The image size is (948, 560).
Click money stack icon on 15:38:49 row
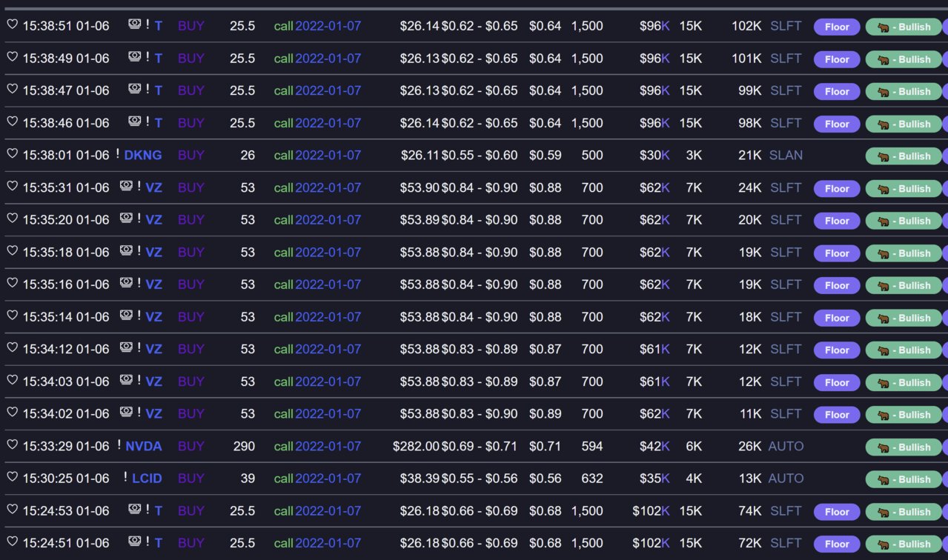(134, 57)
